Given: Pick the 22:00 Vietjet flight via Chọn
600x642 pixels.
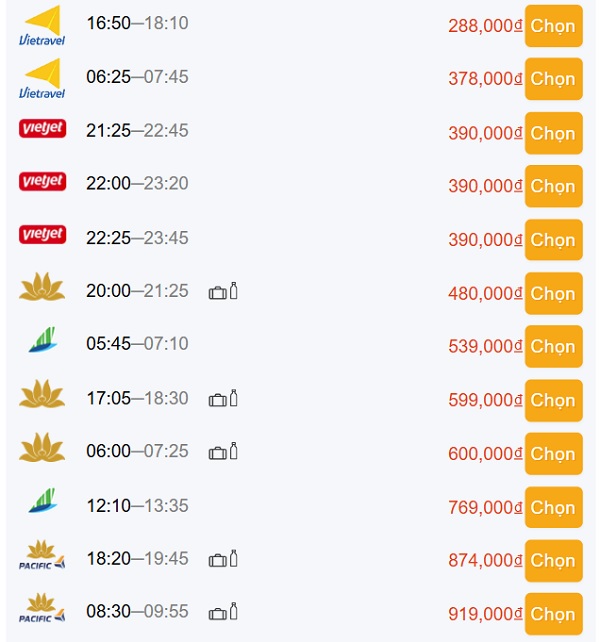Looking at the screenshot, I should [554, 186].
